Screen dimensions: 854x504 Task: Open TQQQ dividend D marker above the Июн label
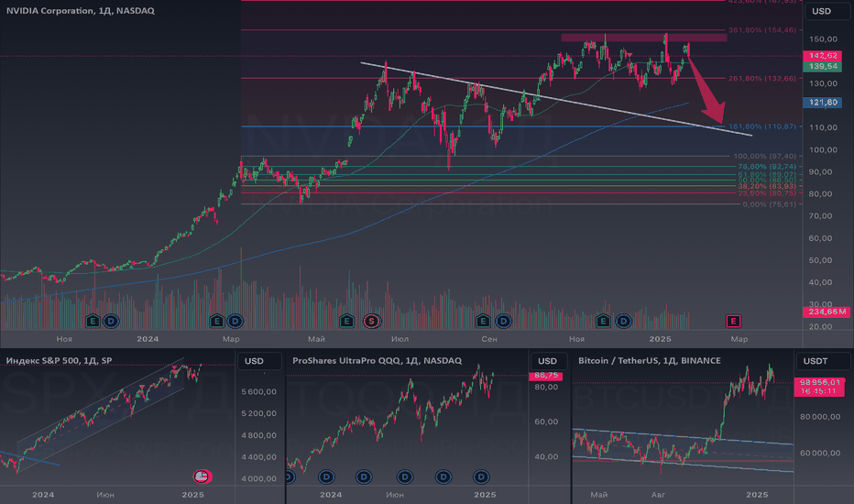point(405,477)
